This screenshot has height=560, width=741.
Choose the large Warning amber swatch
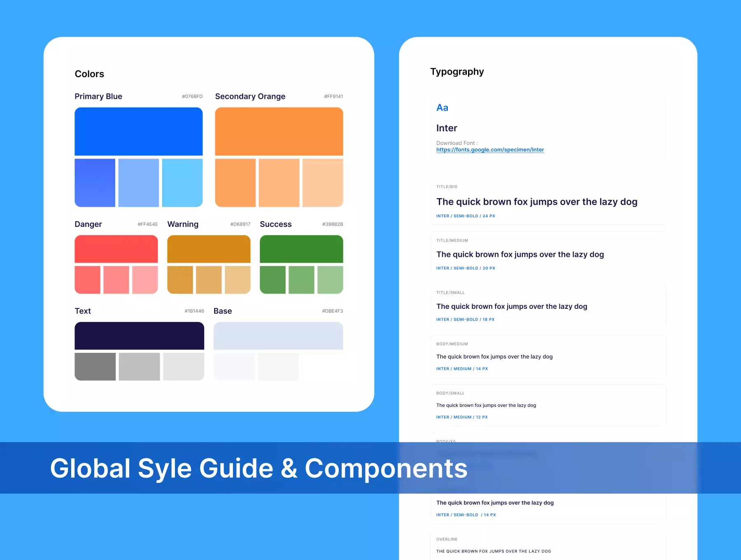[x=209, y=249]
